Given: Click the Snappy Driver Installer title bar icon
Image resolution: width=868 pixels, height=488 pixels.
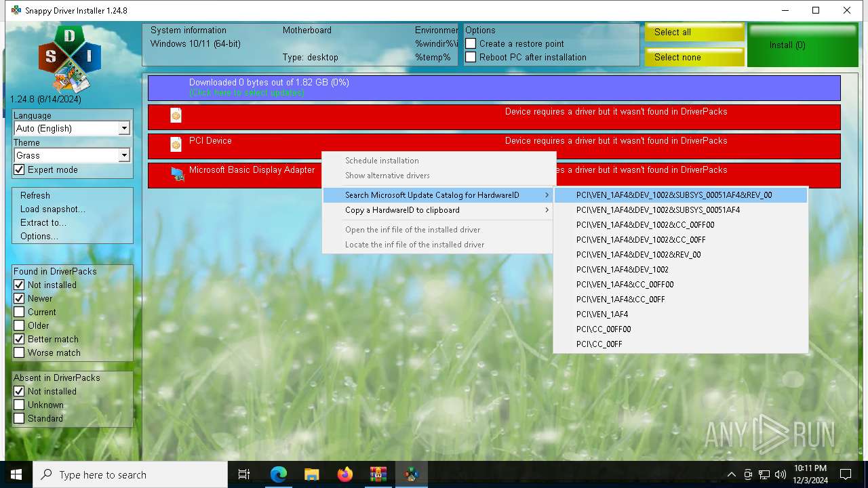Looking at the screenshot, I should 16,10.
